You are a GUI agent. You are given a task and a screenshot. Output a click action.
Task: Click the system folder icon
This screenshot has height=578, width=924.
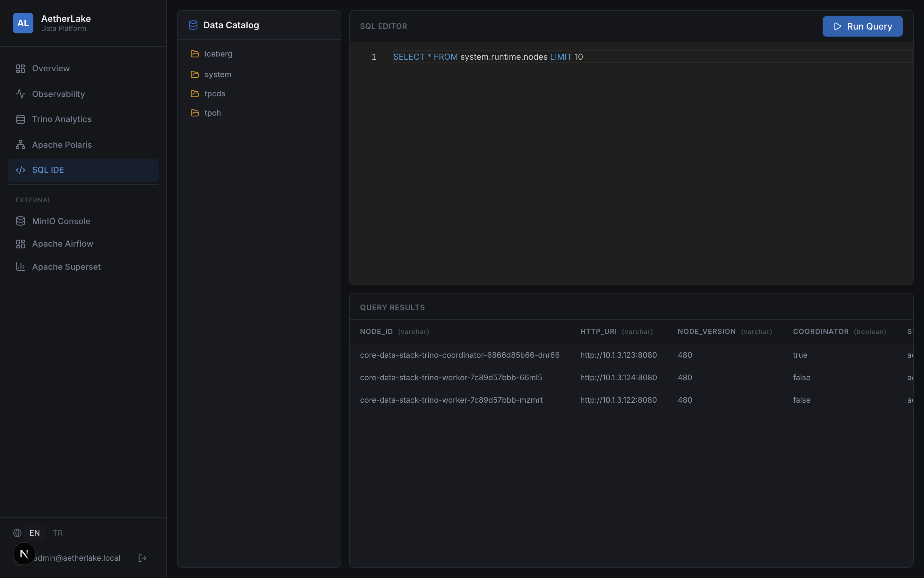click(195, 74)
